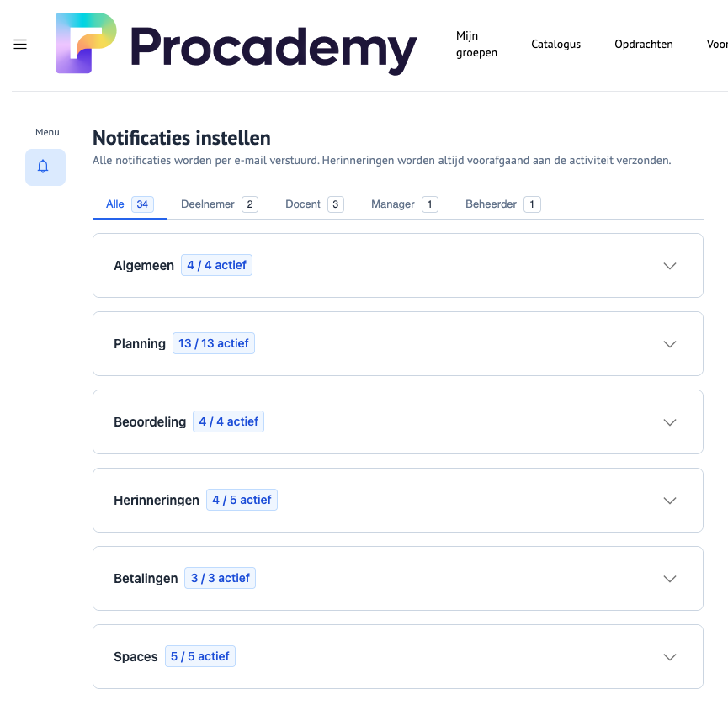The image size is (728, 705).
Task: Expand the Herinneringen section chevron
Action: click(x=670, y=501)
